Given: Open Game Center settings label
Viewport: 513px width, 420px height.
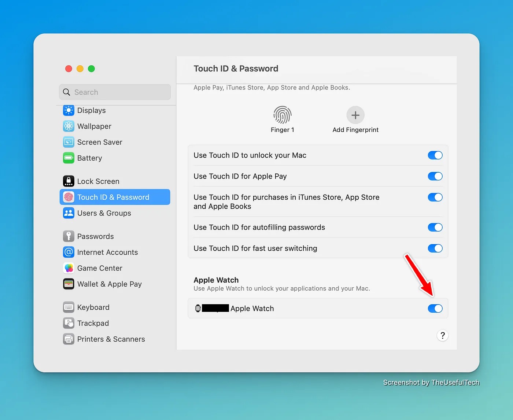Looking at the screenshot, I should 100,268.
